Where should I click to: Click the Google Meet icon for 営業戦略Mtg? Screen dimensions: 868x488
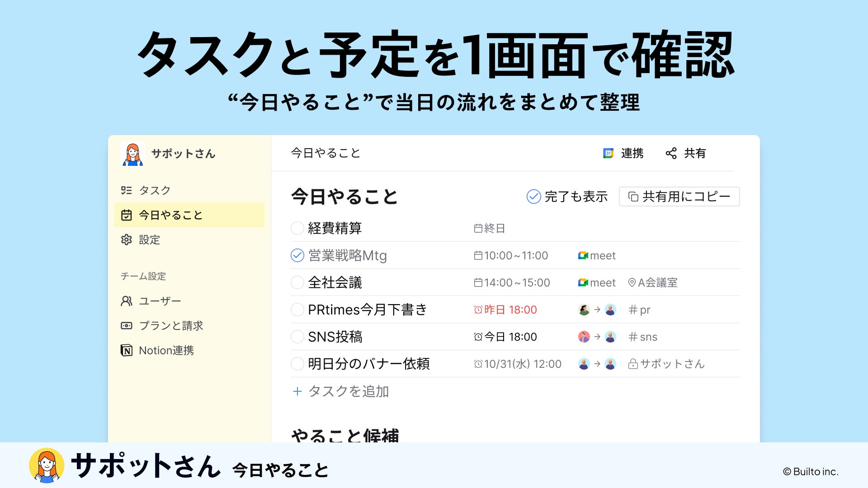tap(583, 256)
